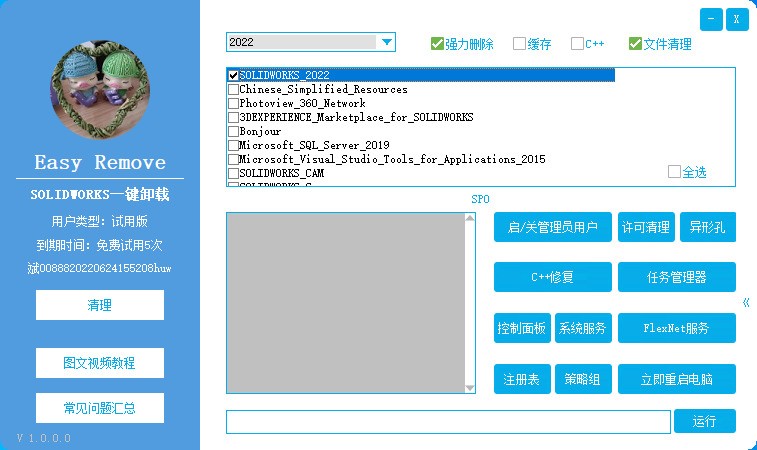Image resolution: width=757 pixels, height=450 pixels.
Task: Click the 清理 clean button
Action: point(100,305)
